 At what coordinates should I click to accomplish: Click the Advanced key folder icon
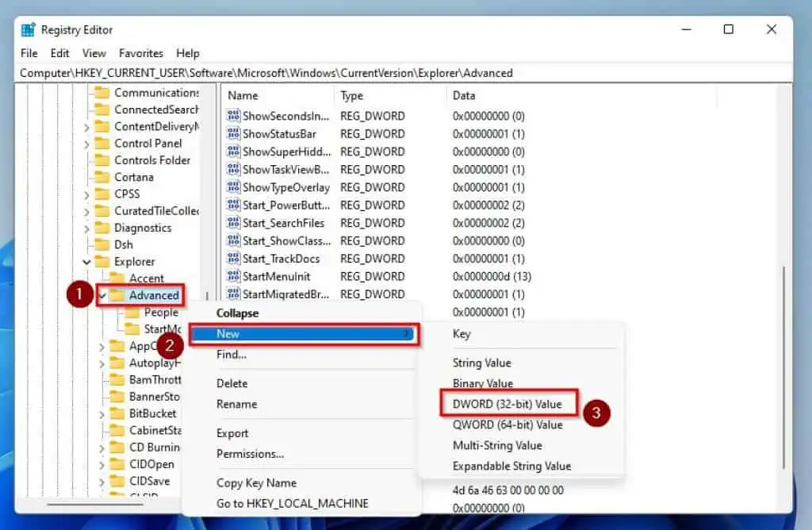[x=120, y=295]
